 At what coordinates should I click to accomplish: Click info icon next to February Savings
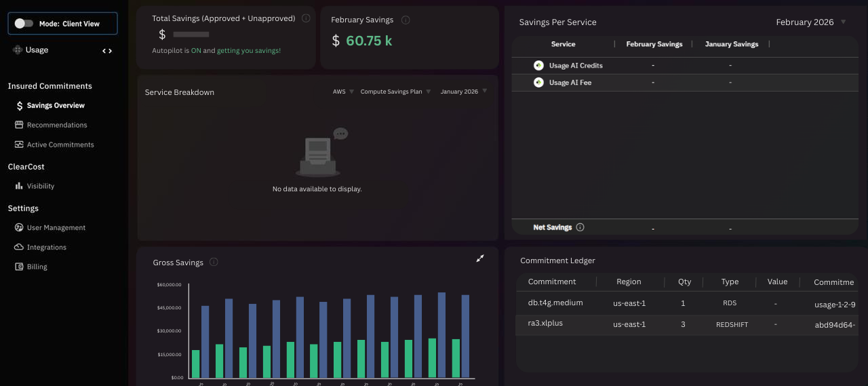pos(406,20)
